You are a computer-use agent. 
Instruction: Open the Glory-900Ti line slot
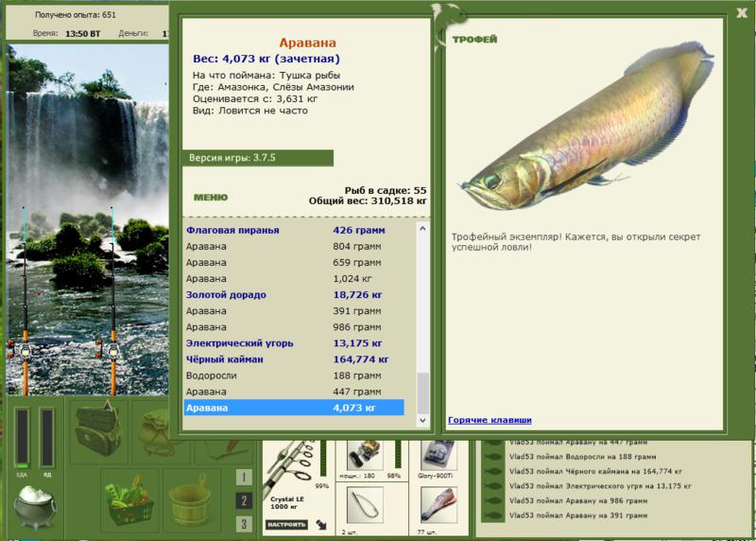(x=438, y=455)
